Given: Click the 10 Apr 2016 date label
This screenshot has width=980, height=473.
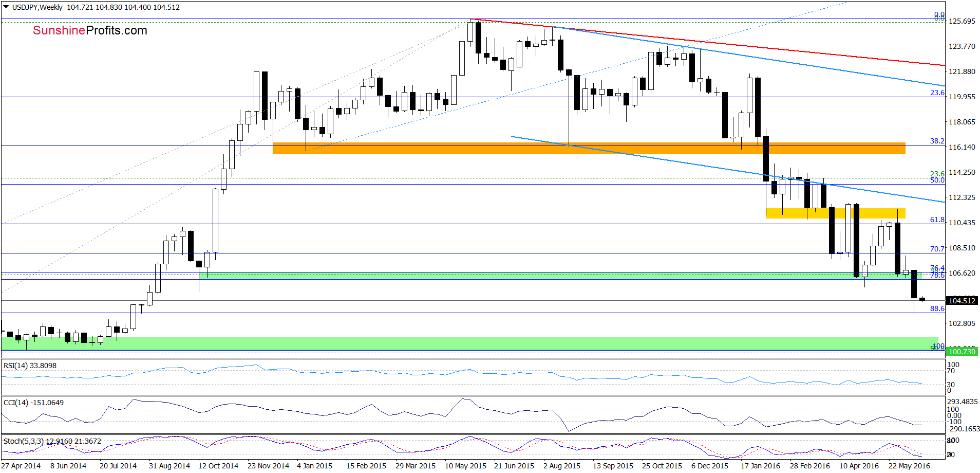Looking at the screenshot, I should [859, 466].
